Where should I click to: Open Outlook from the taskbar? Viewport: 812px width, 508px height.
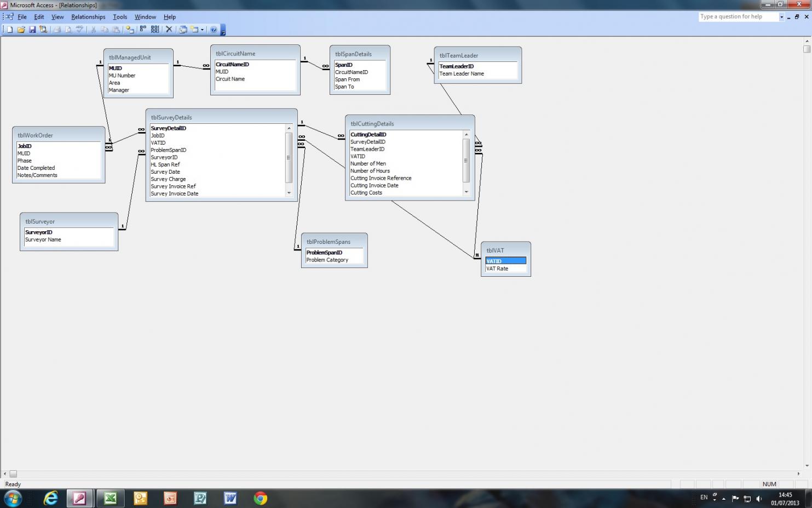pos(141,498)
